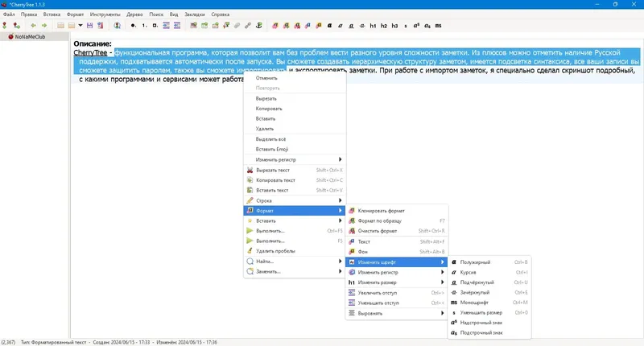The image size is (644, 346).
Task: Open the Справка menu
Action: (220, 14)
